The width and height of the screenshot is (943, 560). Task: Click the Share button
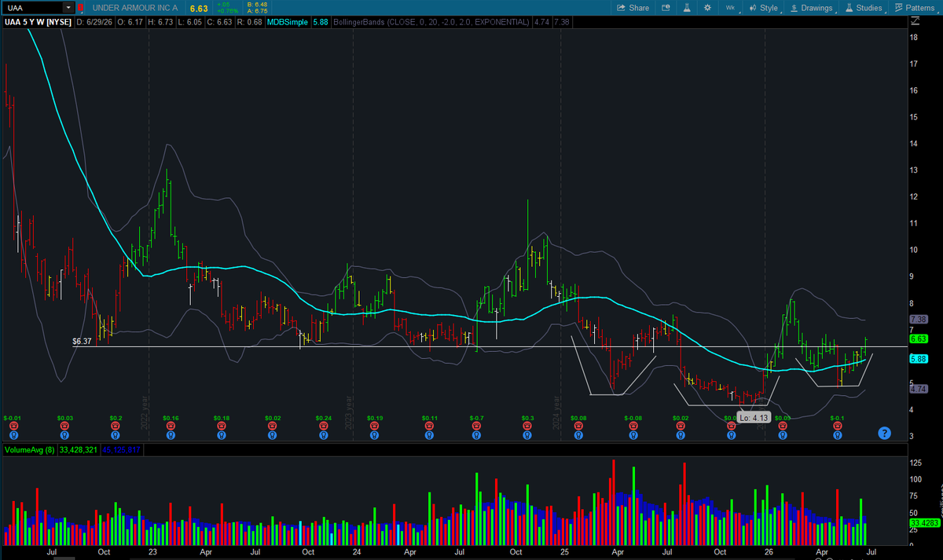633,8
